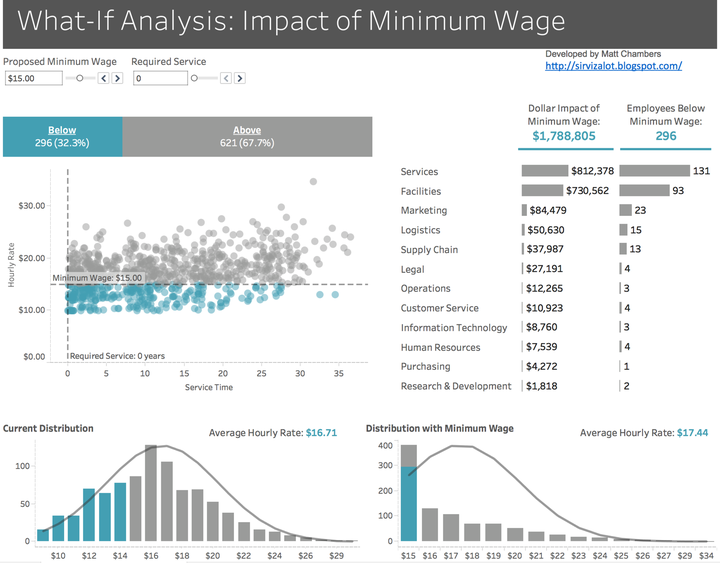Click the Marketing department label
Image resolution: width=720 pixels, height=563 pixels.
pyautogui.click(x=424, y=210)
